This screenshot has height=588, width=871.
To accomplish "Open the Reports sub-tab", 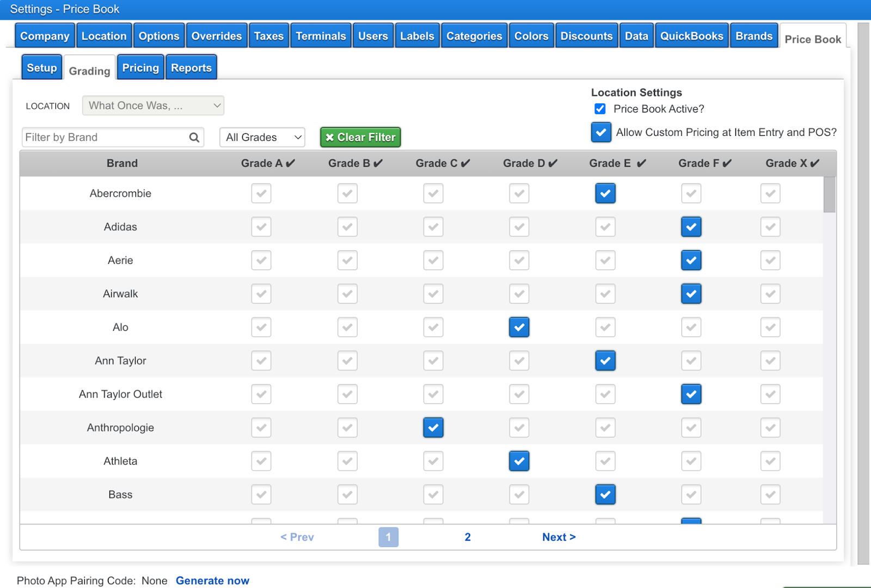I will (191, 67).
